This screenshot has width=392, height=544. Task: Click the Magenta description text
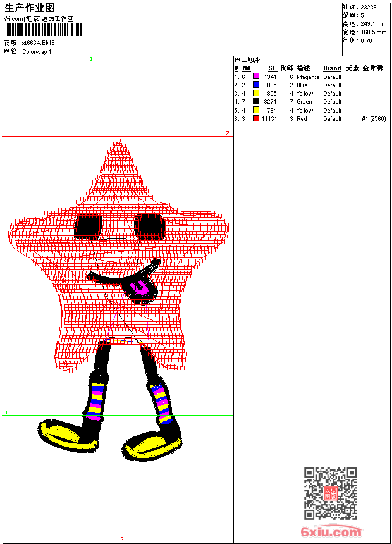click(308, 77)
